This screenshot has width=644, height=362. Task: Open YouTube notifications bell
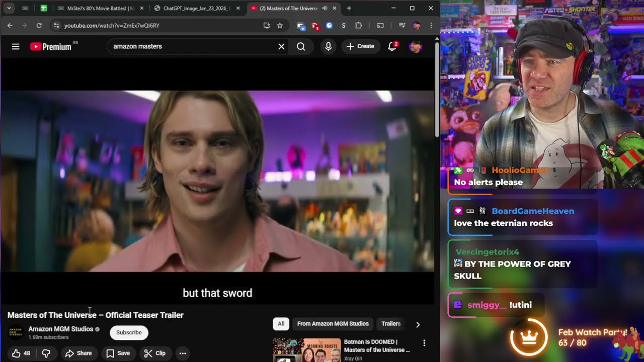tap(392, 46)
